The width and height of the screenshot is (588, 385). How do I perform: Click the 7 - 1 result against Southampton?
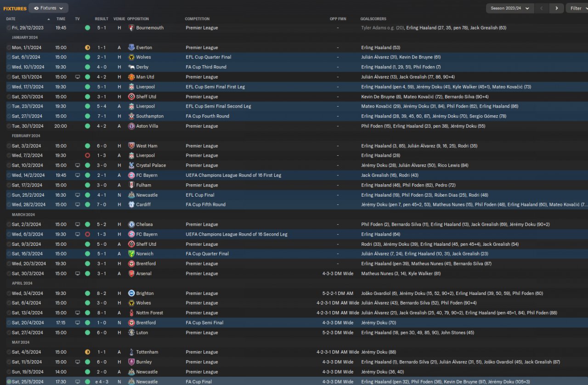point(102,116)
